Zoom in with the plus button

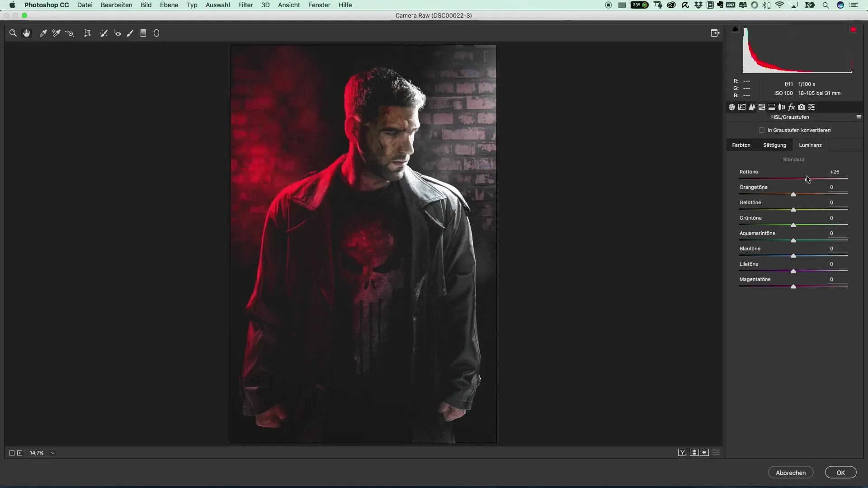click(x=20, y=453)
